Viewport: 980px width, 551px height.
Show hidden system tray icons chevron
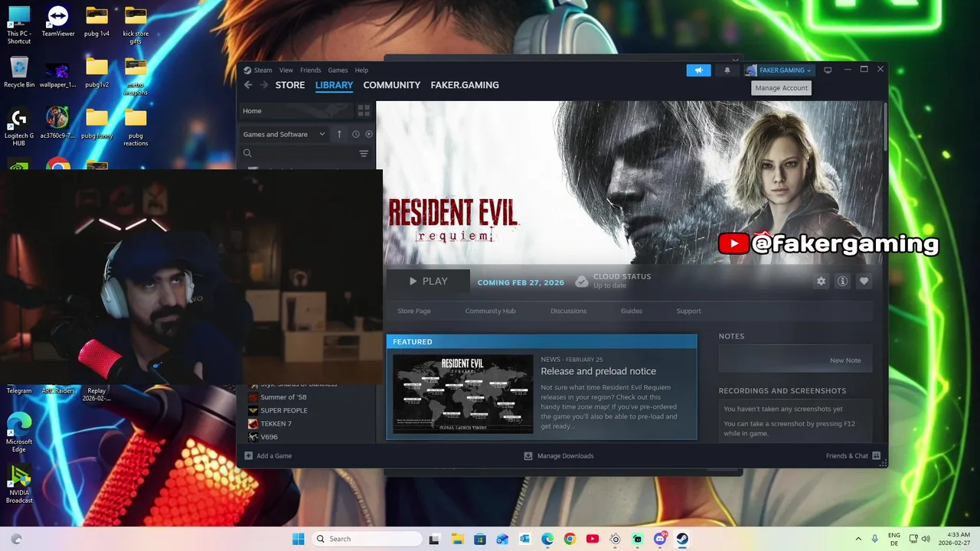tap(857, 539)
